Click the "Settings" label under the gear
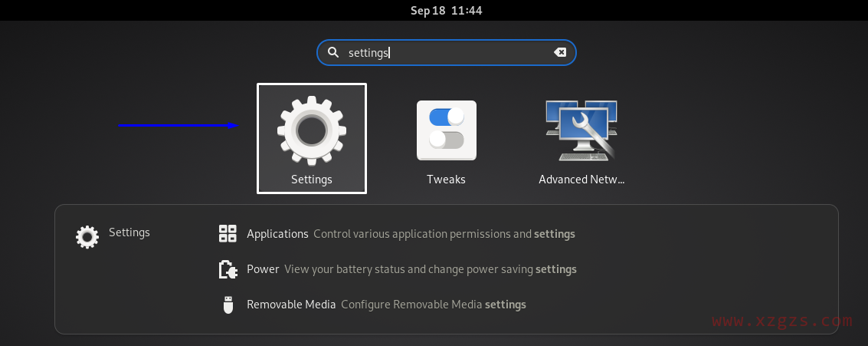Screen dimensions: 868x346 (x=311, y=180)
